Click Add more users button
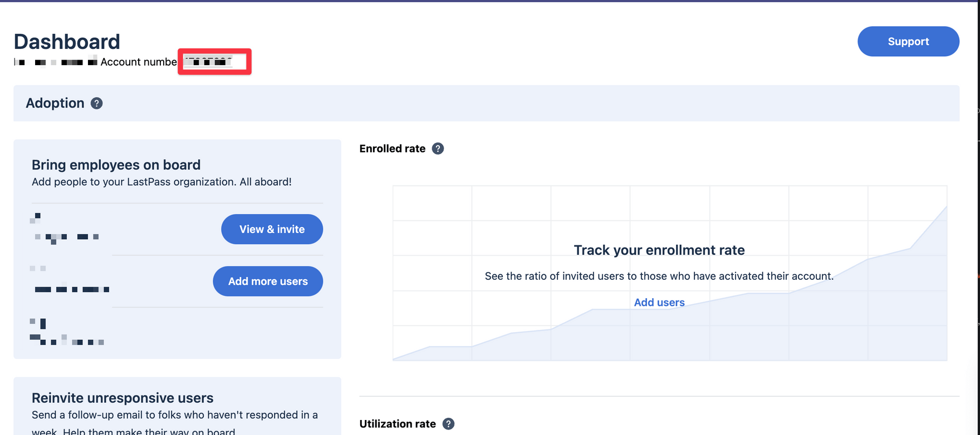The image size is (980, 435). pos(268,281)
